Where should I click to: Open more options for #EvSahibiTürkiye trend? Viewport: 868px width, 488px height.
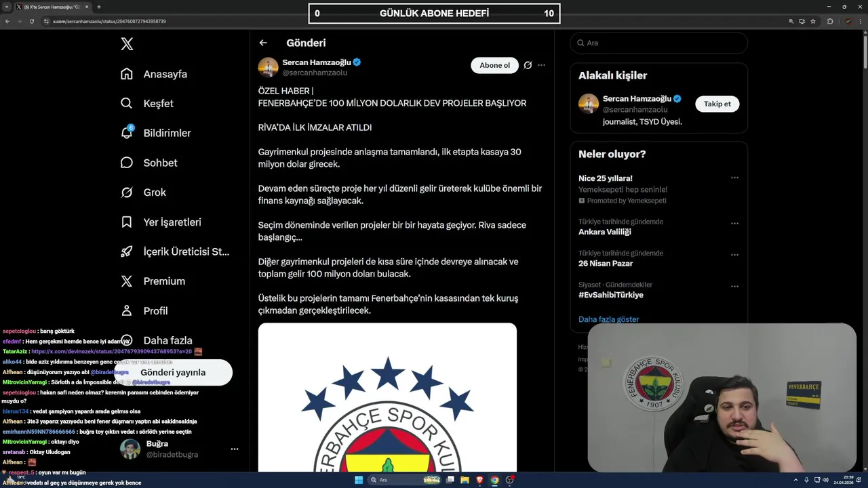click(734, 286)
